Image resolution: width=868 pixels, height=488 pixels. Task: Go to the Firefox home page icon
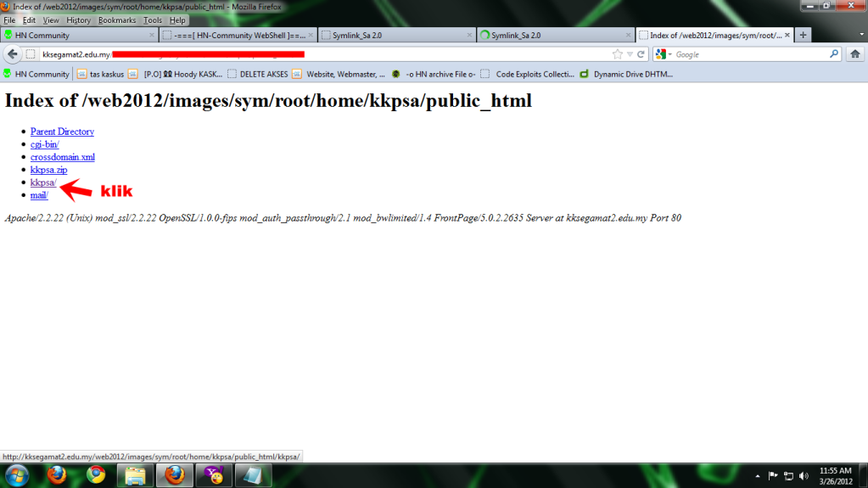855,54
